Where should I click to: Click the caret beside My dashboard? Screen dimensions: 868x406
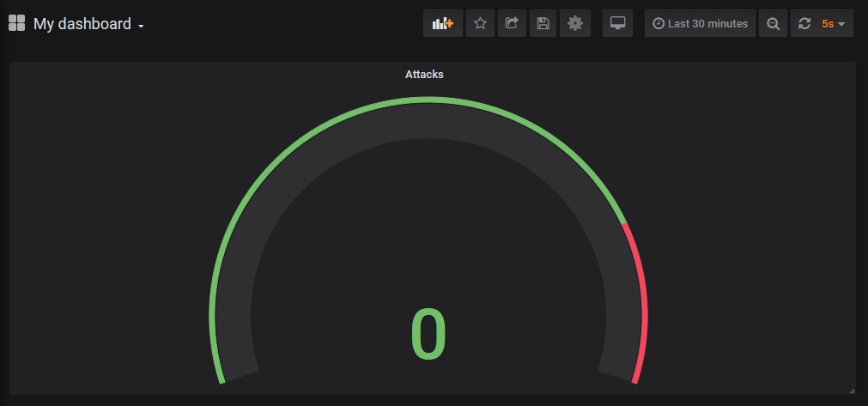pyautogui.click(x=141, y=26)
